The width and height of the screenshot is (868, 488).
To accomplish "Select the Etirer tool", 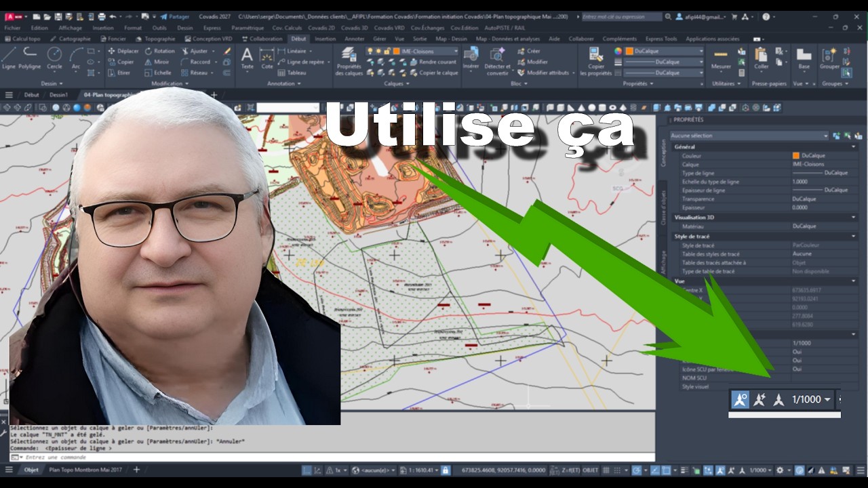I will tap(119, 73).
